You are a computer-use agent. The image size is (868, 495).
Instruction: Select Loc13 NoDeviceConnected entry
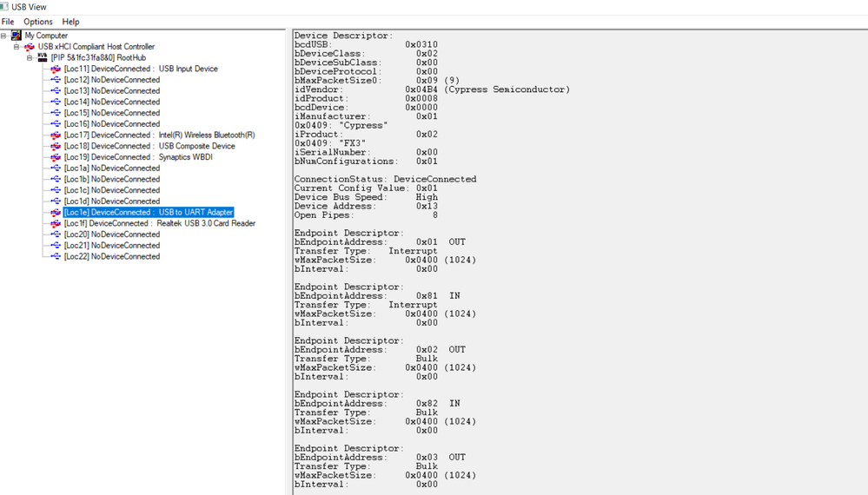pyautogui.click(x=112, y=90)
